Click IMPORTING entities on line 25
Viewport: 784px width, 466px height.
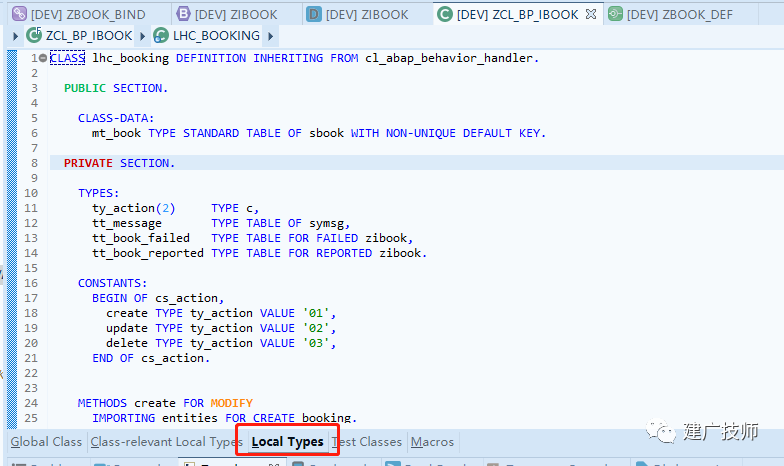tap(155, 418)
